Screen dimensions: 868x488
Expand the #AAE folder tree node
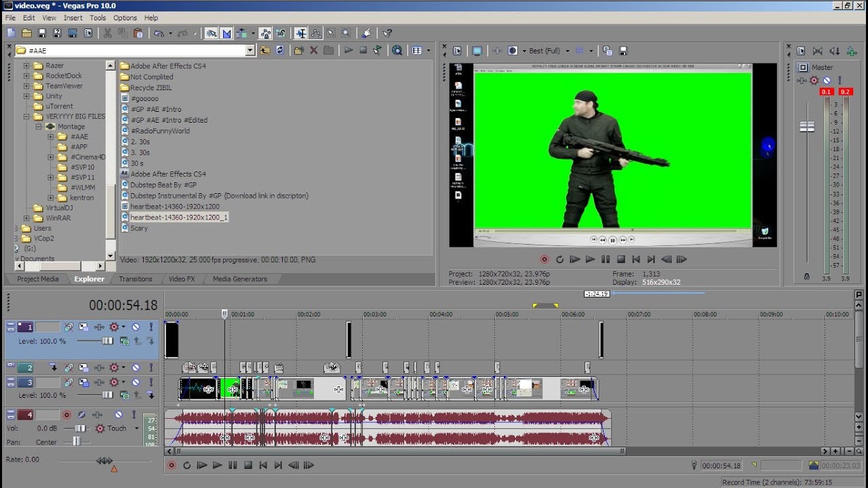[x=51, y=137]
